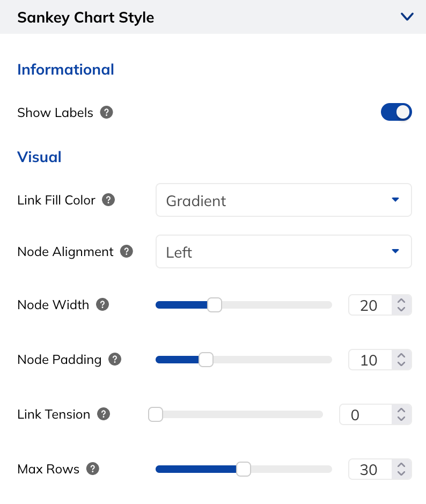Screen dimensions: 426x504
Task: Click the Node Width help icon
Action: (102, 304)
